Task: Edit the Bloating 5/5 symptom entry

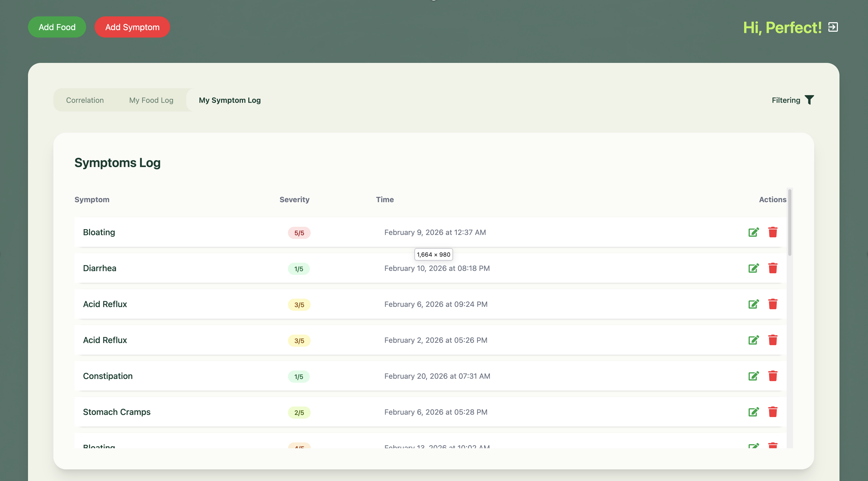Action: [753, 232]
